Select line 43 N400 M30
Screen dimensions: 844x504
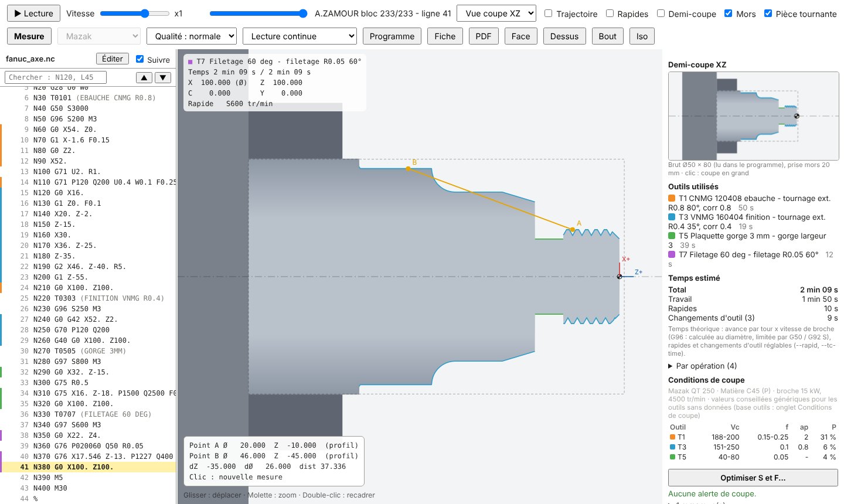coord(88,488)
